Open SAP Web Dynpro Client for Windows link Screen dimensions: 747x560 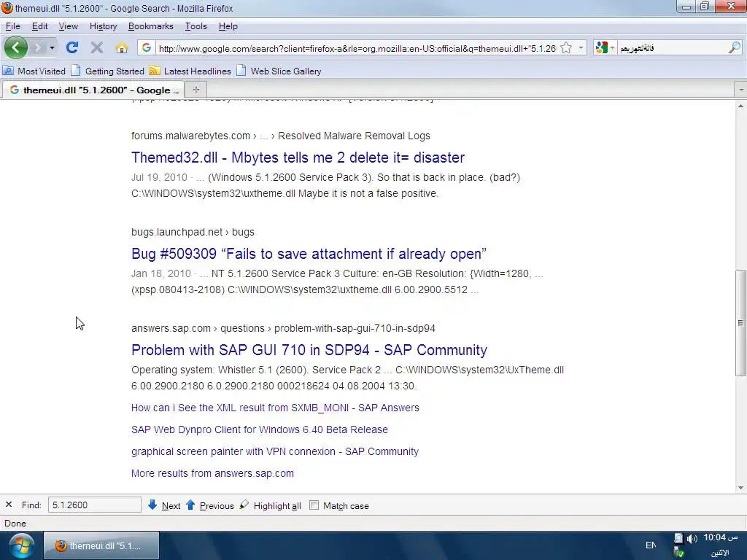pos(259,429)
